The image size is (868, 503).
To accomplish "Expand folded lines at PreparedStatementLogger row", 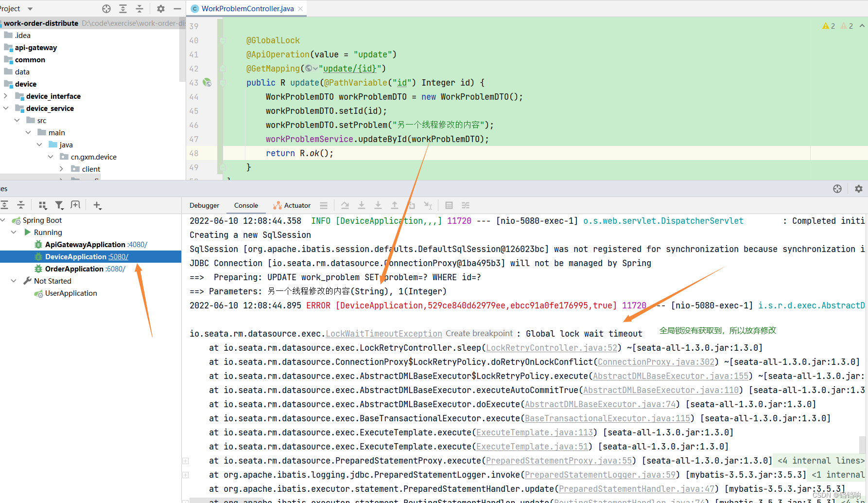I will click(185, 475).
